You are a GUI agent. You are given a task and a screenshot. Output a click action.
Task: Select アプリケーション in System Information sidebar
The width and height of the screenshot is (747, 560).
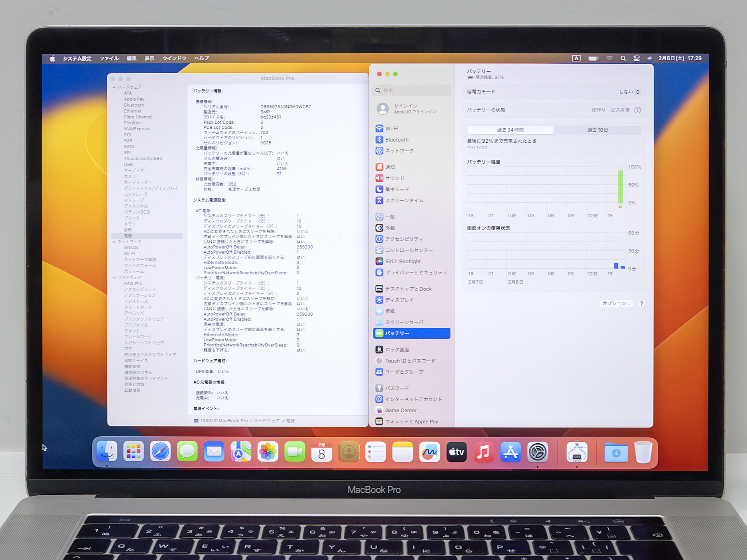tap(140, 295)
